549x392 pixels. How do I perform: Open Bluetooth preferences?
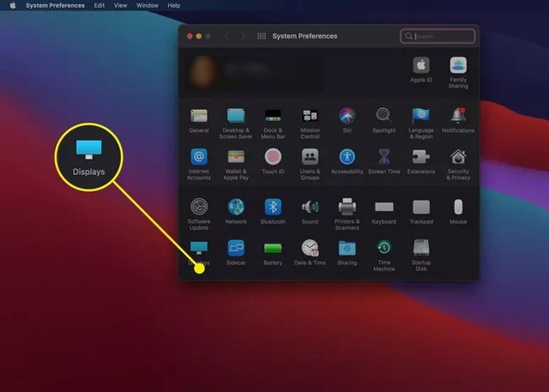click(x=273, y=211)
